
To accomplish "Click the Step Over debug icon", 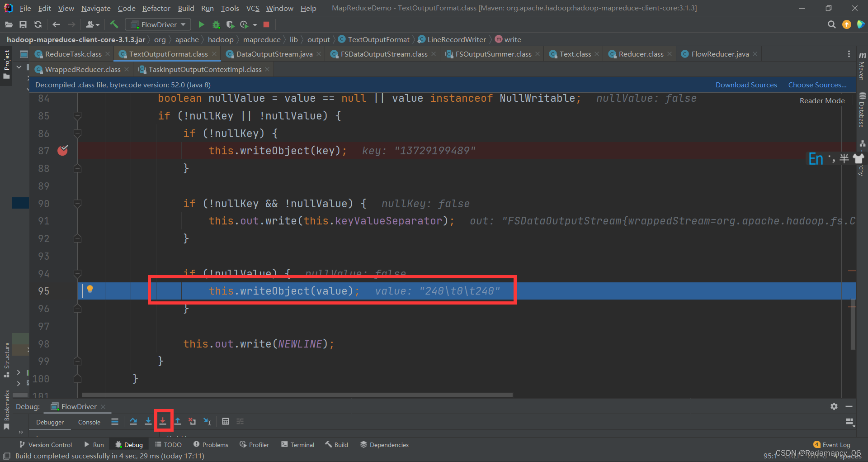I will click(x=133, y=421).
